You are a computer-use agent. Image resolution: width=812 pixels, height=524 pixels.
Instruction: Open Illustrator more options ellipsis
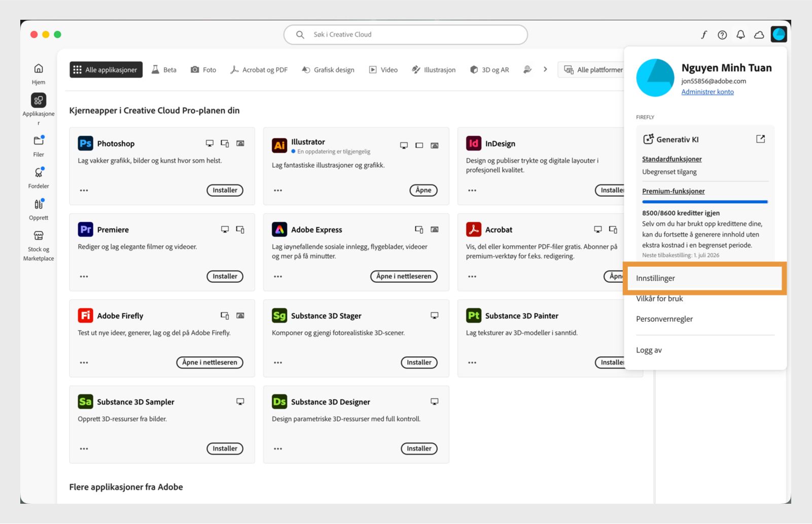click(278, 191)
